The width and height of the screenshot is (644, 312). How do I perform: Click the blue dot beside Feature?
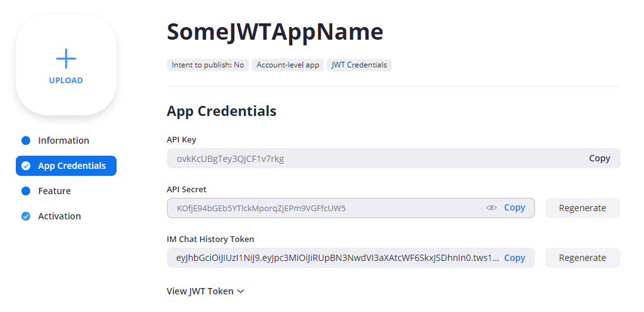coord(26,191)
